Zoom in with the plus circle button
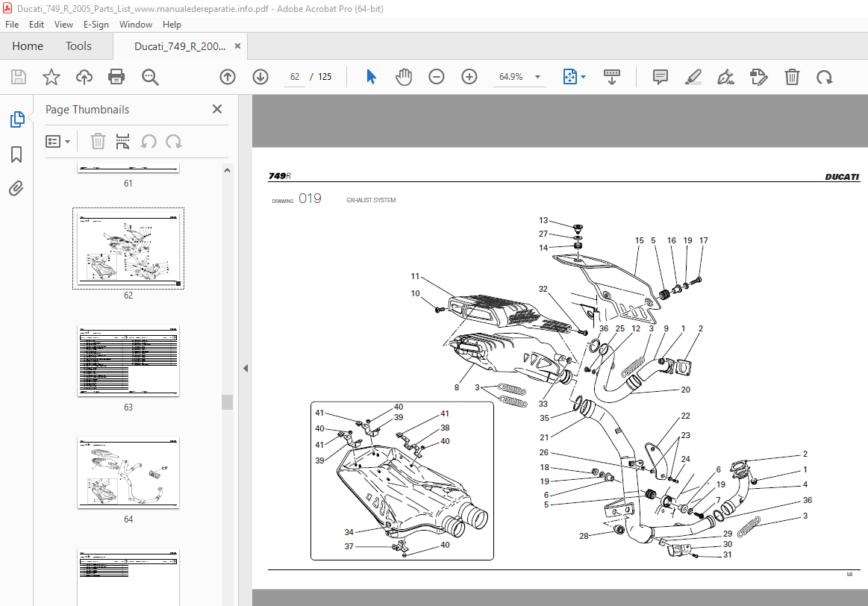The width and height of the screenshot is (868, 606). coord(469,77)
